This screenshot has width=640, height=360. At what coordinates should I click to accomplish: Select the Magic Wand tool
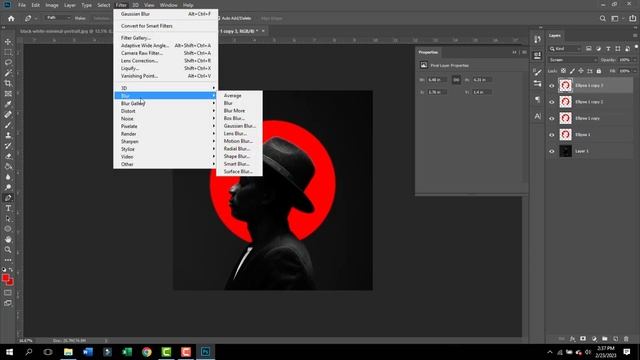point(8,73)
